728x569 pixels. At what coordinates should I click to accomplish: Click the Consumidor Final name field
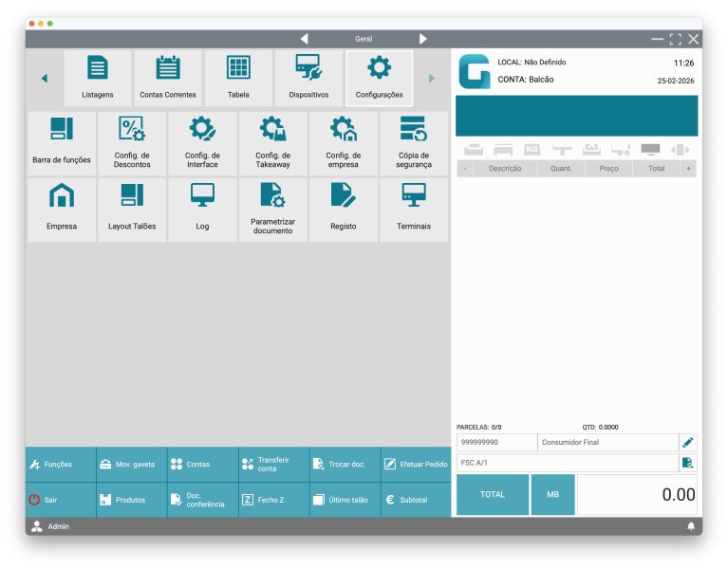tap(607, 443)
